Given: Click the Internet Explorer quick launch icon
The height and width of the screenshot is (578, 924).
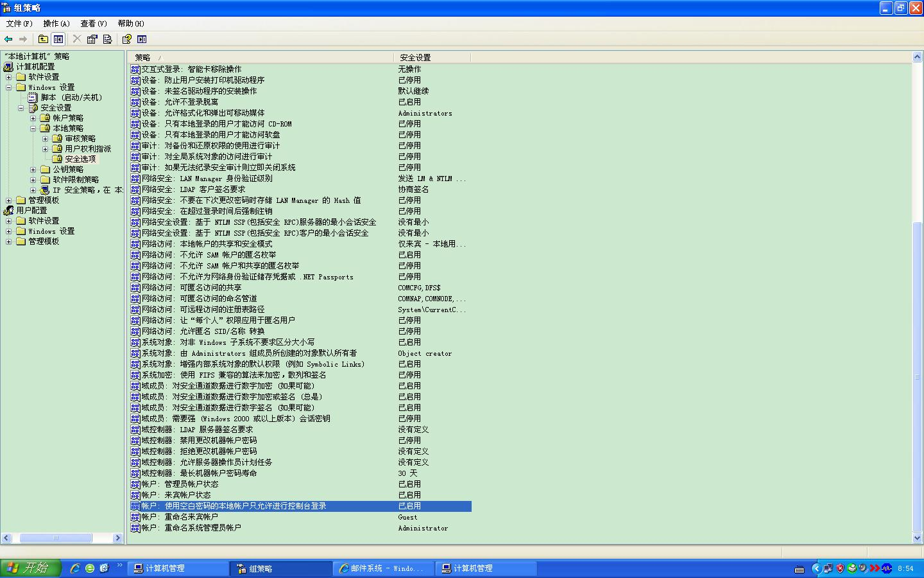Looking at the screenshot, I should point(75,568).
